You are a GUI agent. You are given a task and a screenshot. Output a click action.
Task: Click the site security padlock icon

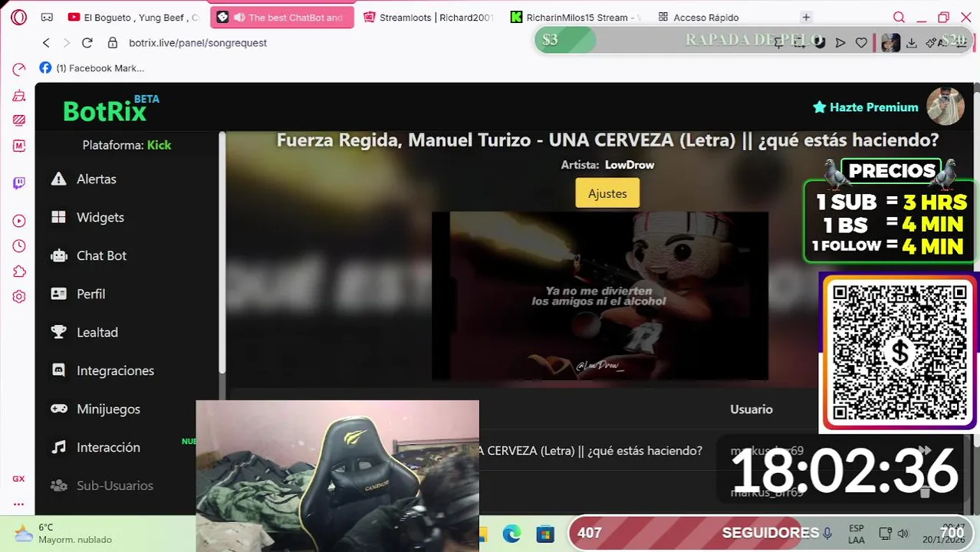113,43
